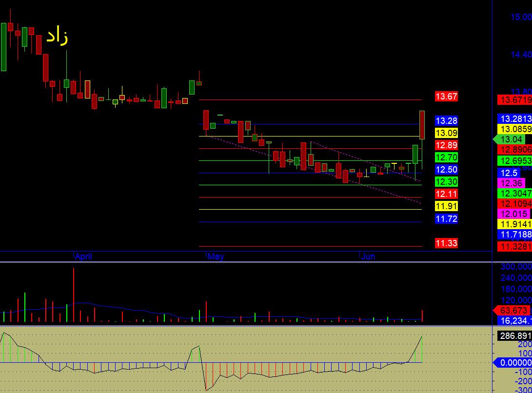Screen dimensions: 532x393
Task: Select the 11.7188 price-axis marker
Action: coord(514,234)
